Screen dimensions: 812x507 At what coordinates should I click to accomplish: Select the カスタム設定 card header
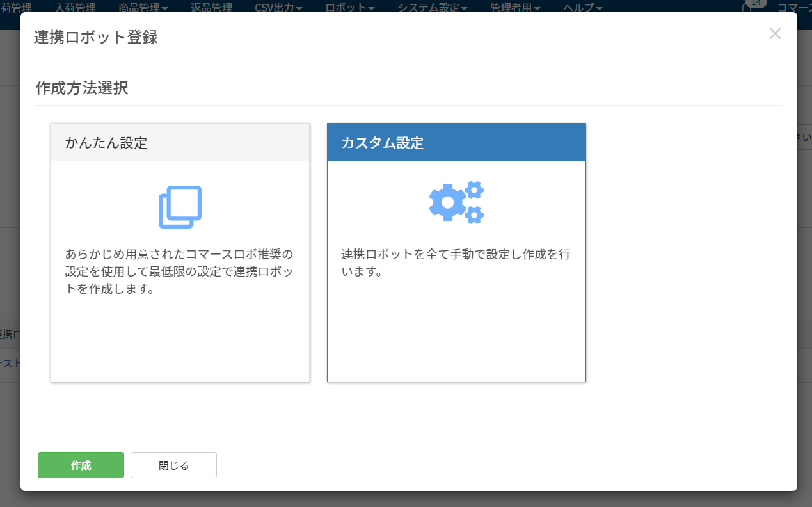coord(456,142)
